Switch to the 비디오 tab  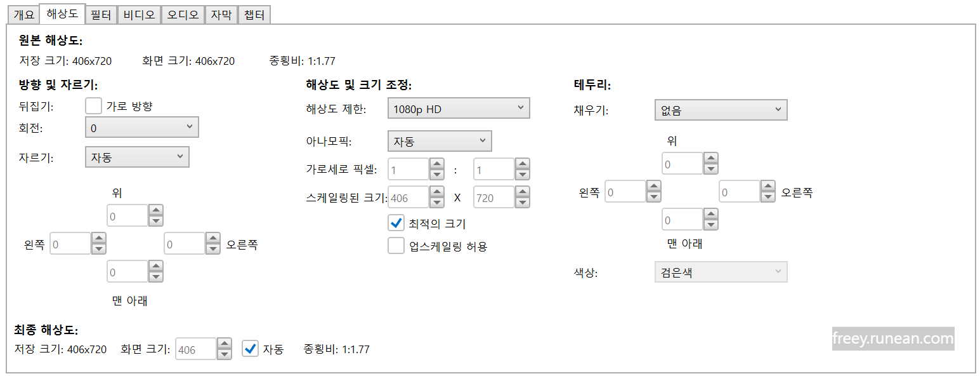pyautogui.click(x=138, y=14)
